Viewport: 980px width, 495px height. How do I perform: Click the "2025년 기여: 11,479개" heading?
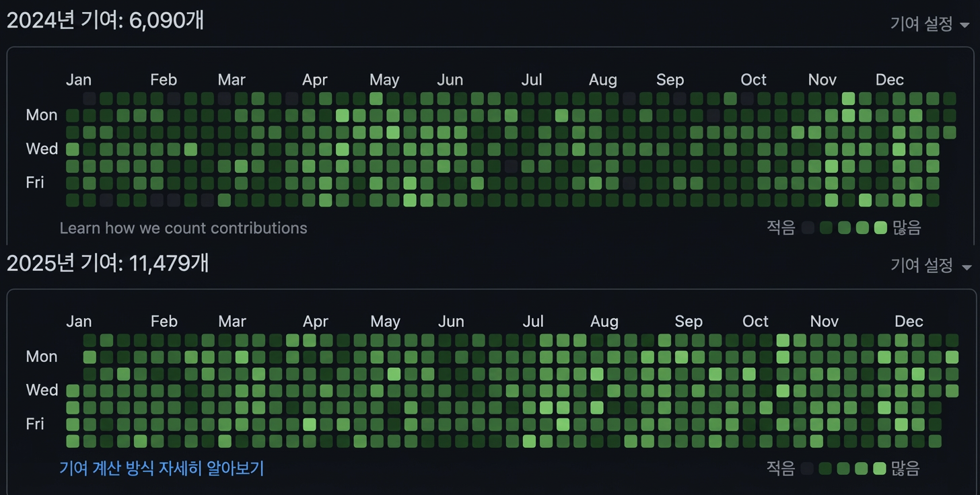pos(108,263)
